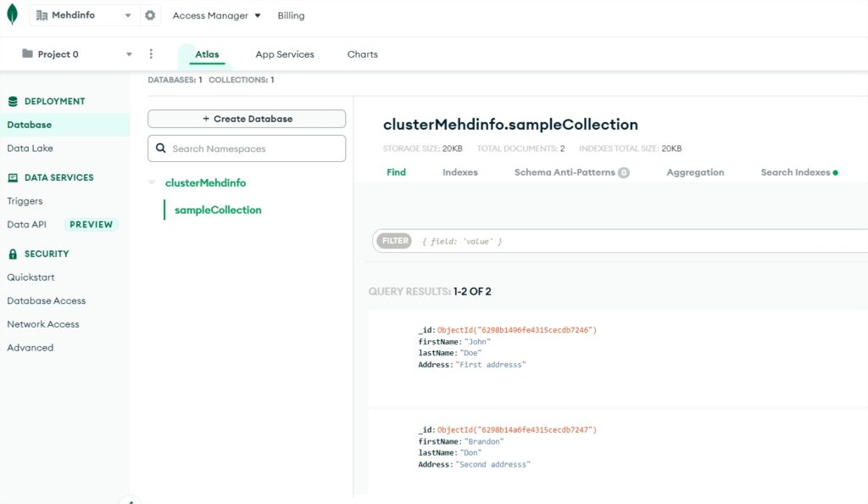Open the project options three-dot menu
This screenshot has height=504, width=868.
click(151, 53)
